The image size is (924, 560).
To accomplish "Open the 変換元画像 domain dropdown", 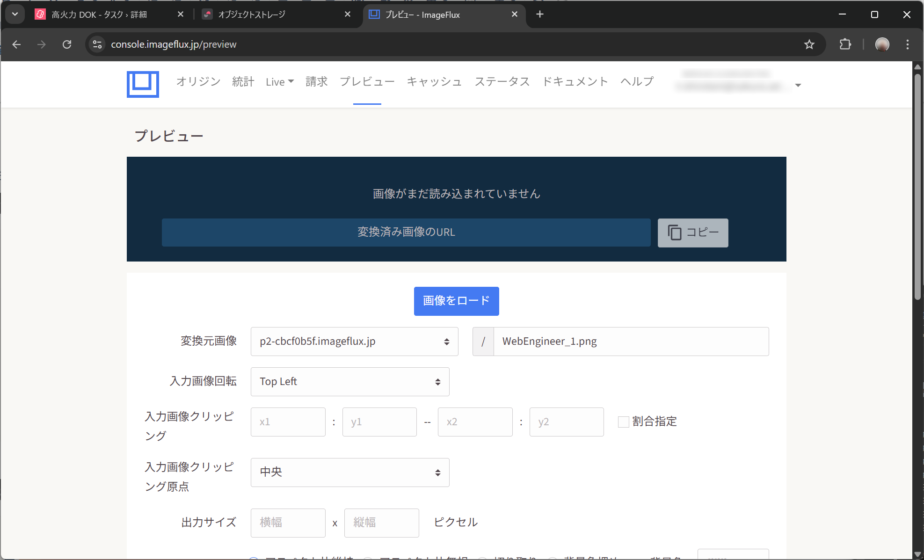I will pos(354,342).
